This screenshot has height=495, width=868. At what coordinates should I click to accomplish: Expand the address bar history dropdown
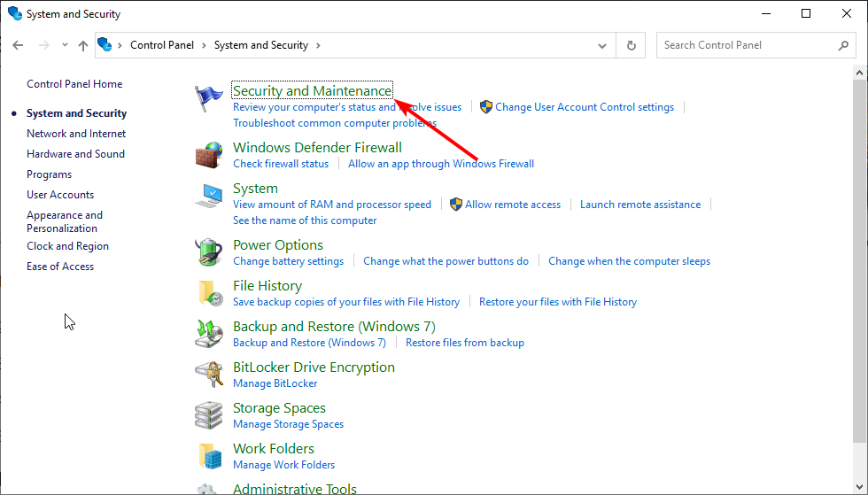coord(602,45)
